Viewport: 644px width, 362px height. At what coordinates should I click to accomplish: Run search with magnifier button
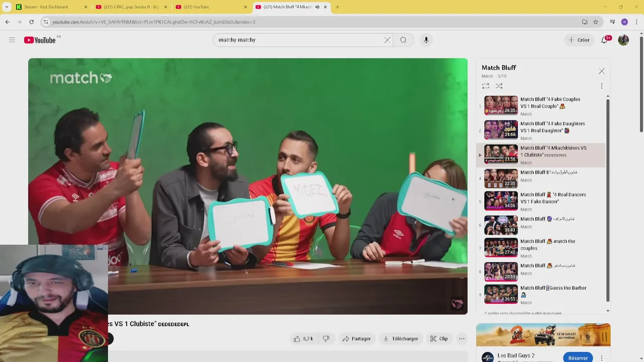404,40
